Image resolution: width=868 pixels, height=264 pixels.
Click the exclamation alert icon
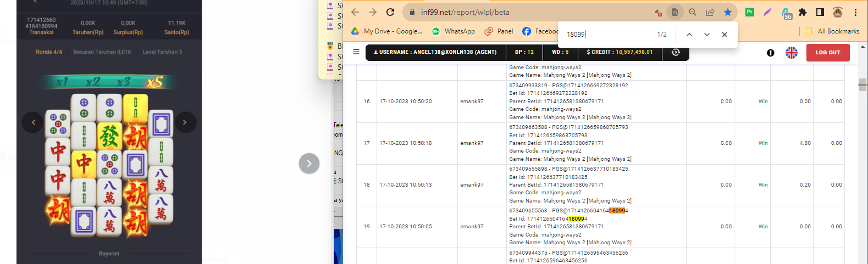coord(771,53)
